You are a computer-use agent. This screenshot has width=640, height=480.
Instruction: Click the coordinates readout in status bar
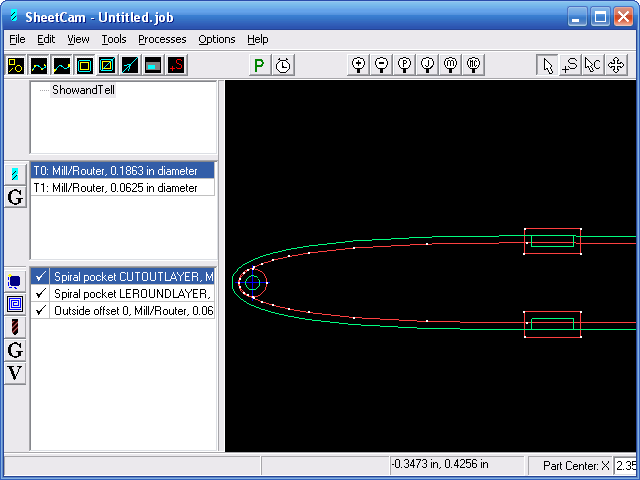[x=439, y=464]
